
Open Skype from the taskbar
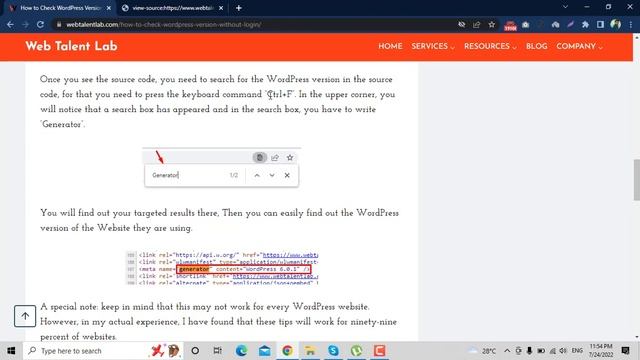(x=333, y=351)
